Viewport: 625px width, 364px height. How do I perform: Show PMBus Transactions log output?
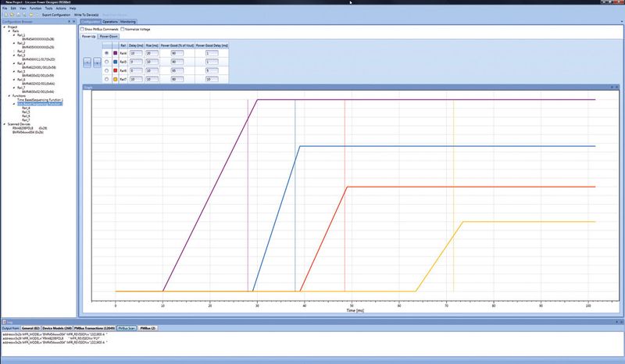pos(95,328)
